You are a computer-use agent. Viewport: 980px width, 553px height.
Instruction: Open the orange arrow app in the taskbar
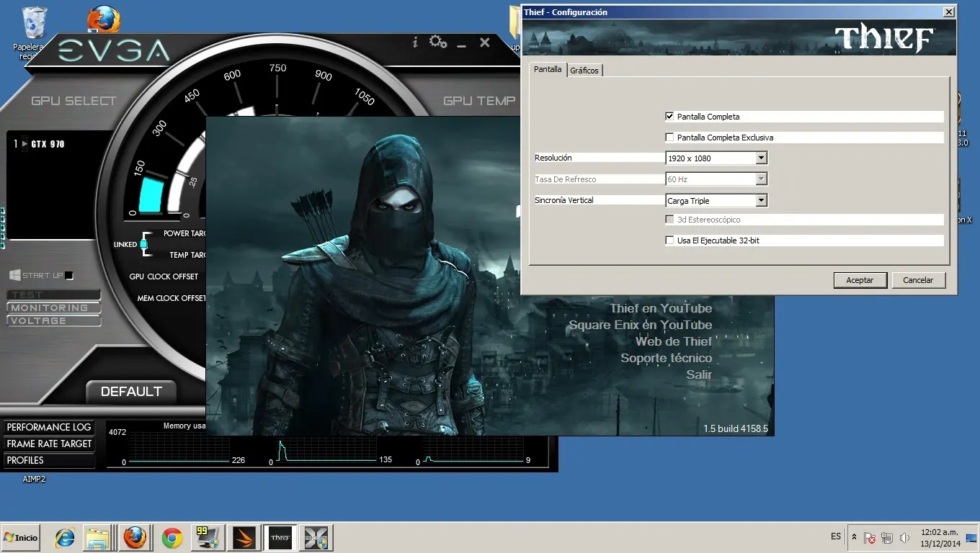tap(244, 538)
